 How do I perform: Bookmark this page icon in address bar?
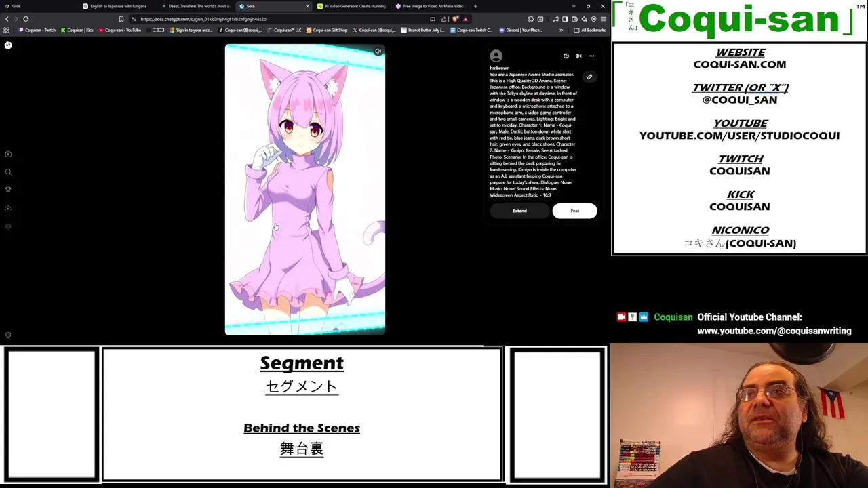121,19
